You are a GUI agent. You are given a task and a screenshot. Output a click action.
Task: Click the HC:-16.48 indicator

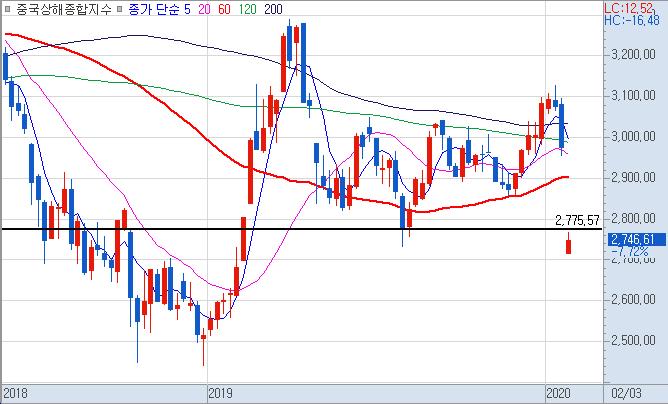tap(632, 20)
